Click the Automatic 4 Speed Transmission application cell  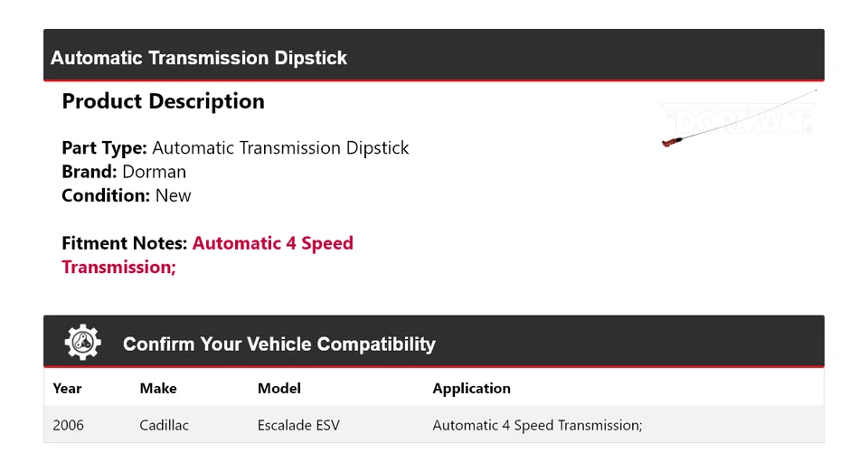click(x=537, y=425)
